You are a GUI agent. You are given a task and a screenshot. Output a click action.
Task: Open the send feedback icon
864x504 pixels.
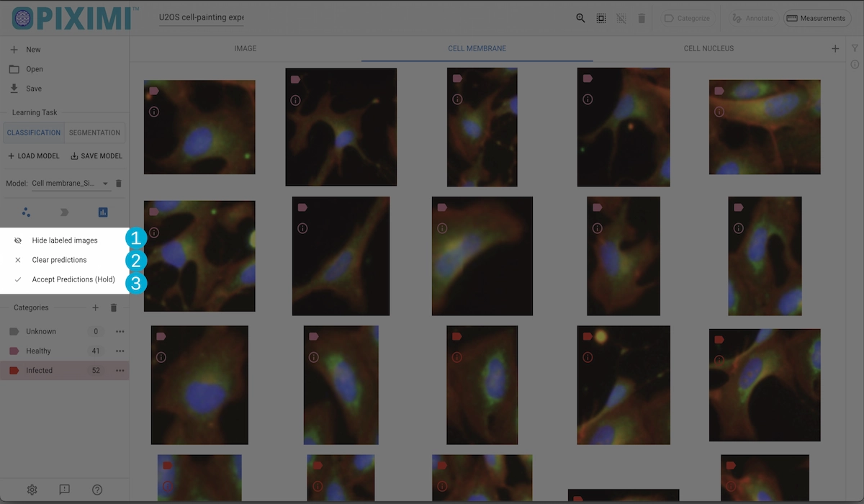64,490
